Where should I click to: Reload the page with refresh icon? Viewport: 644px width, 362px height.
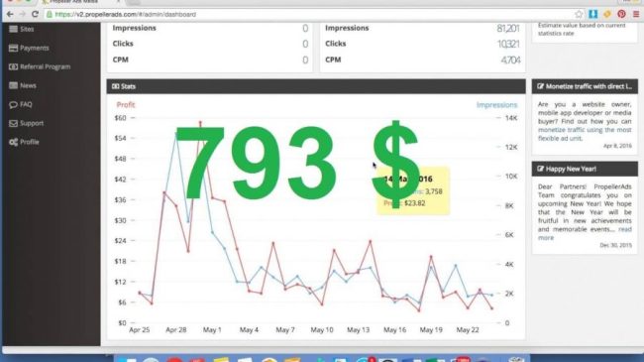coord(35,15)
